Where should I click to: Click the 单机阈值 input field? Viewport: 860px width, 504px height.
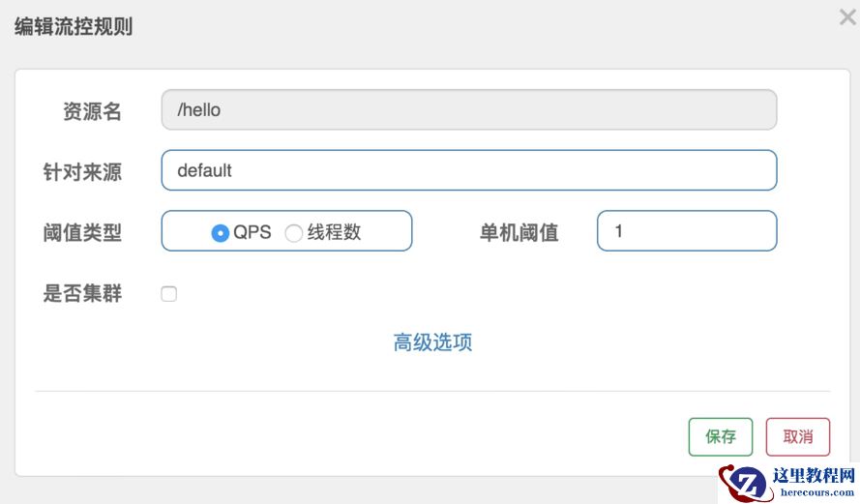coord(686,231)
